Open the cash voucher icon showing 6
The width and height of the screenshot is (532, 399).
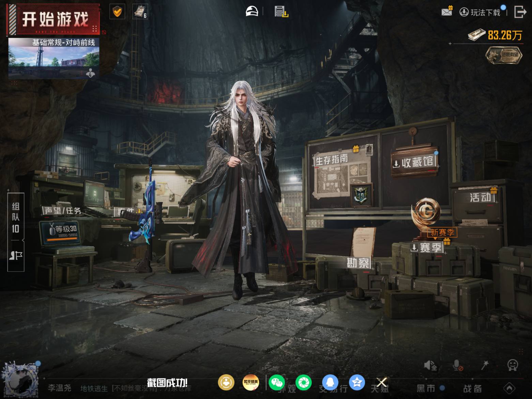click(140, 12)
